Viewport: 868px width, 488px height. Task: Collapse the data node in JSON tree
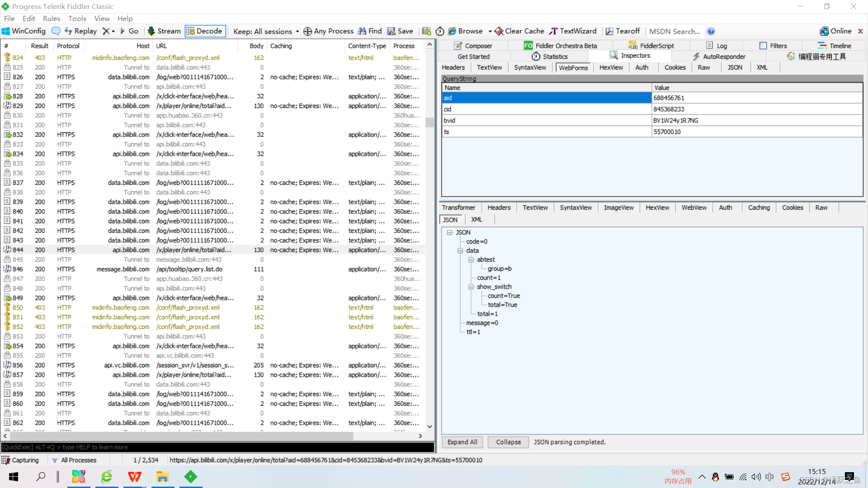460,250
